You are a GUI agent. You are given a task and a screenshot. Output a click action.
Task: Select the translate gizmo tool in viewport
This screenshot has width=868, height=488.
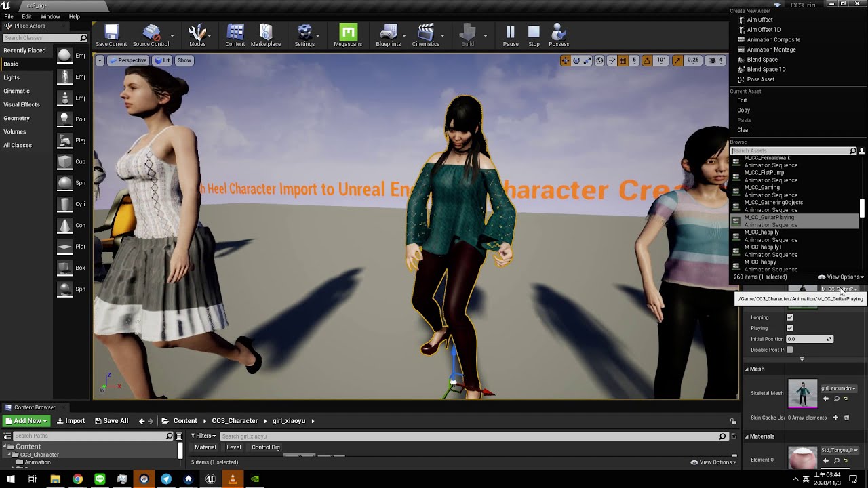pos(565,60)
